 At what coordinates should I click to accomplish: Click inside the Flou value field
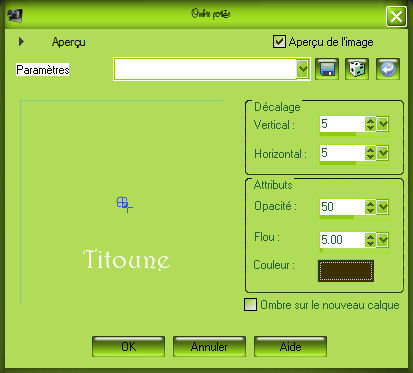[x=342, y=239]
